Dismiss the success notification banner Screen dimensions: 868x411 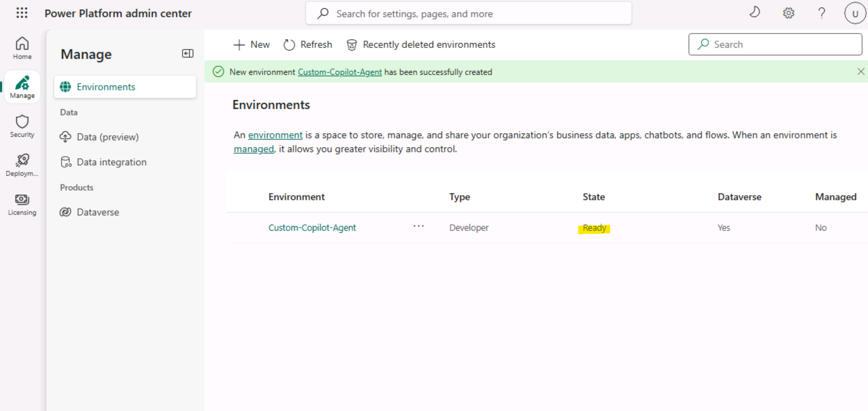(x=861, y=71)
